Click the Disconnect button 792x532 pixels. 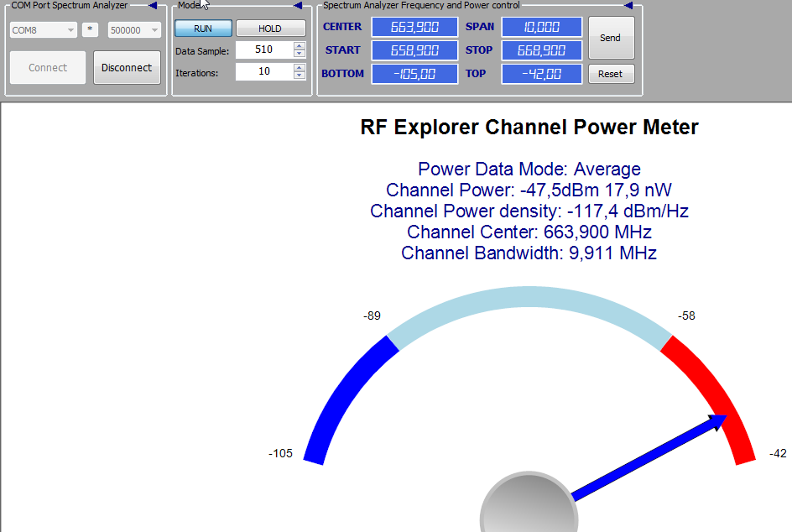127,68
